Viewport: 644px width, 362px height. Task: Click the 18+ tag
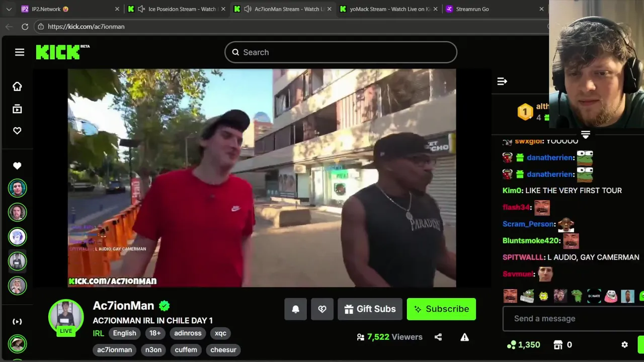click(x=155, y=333)
